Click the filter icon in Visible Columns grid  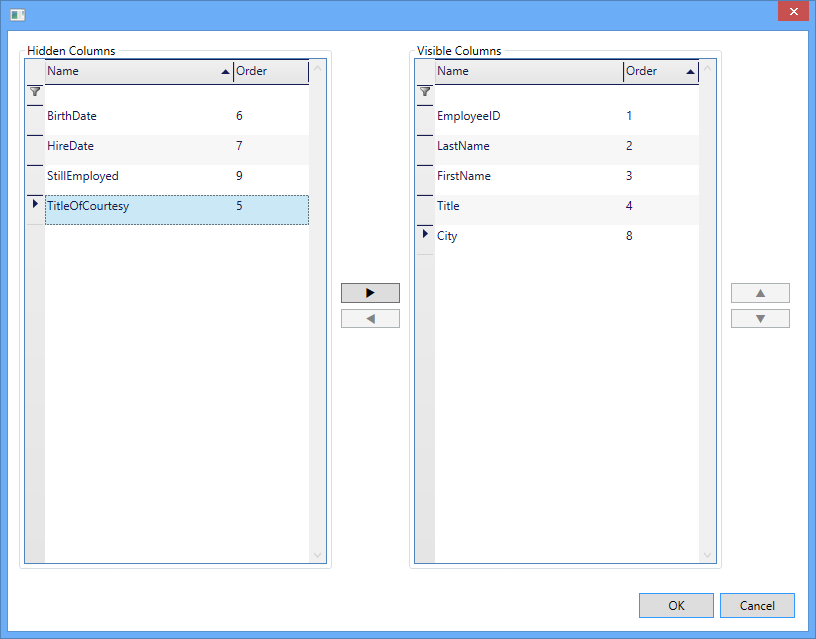click(x=425, y=91)
